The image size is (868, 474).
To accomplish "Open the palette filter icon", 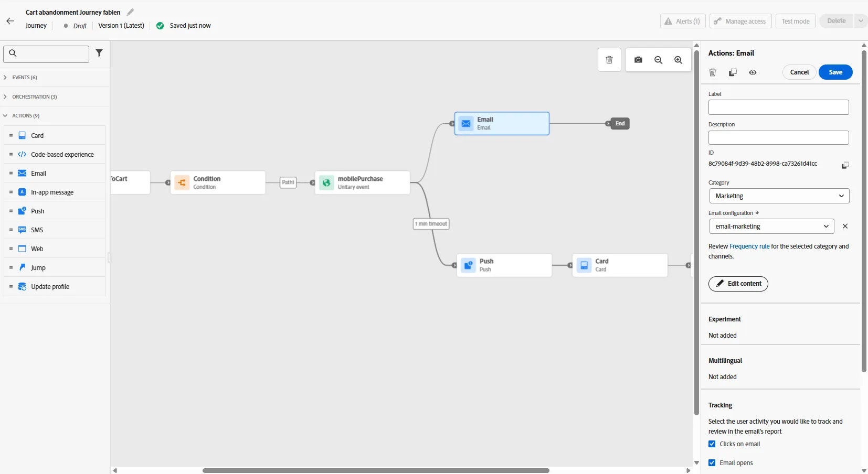I will (99, 53).
